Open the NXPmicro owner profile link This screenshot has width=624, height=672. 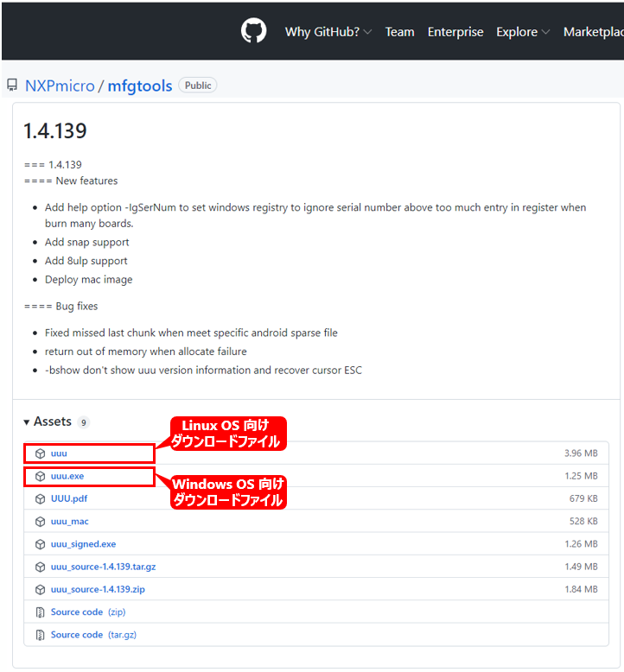coord(60,86)
